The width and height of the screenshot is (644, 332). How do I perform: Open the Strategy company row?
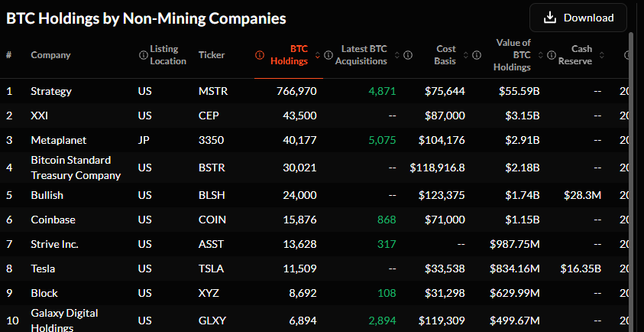tap(51, 91)
